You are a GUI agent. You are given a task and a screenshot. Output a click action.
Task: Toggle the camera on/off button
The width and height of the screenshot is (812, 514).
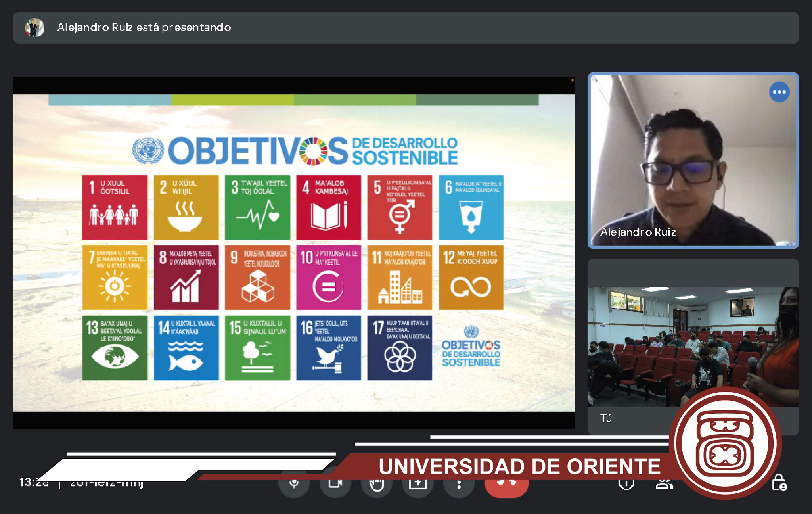click(x=335, y=483)
